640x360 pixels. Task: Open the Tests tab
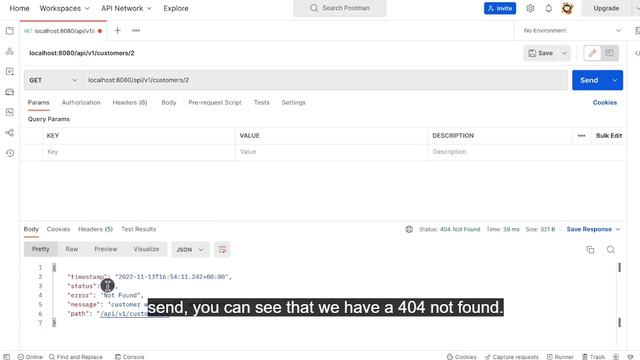[262, 103]
